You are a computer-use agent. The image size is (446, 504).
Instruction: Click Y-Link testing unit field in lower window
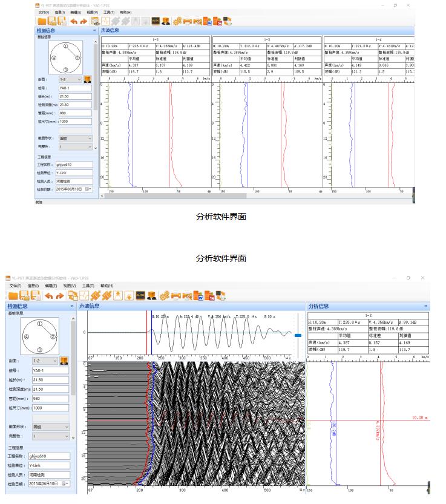[x=49, y=465]
